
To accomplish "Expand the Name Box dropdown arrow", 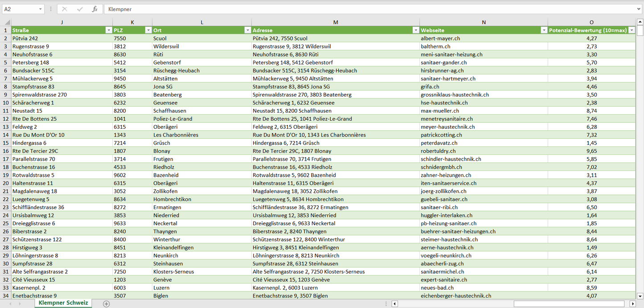I will pyautogui.click(x=40, y=9).
